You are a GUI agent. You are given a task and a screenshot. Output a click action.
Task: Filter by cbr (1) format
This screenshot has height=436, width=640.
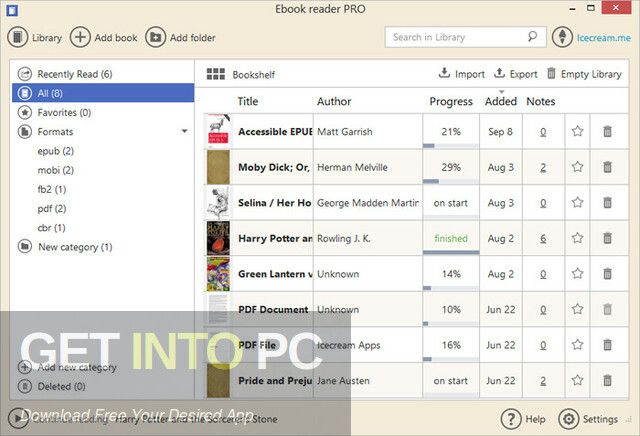(51, 228)
